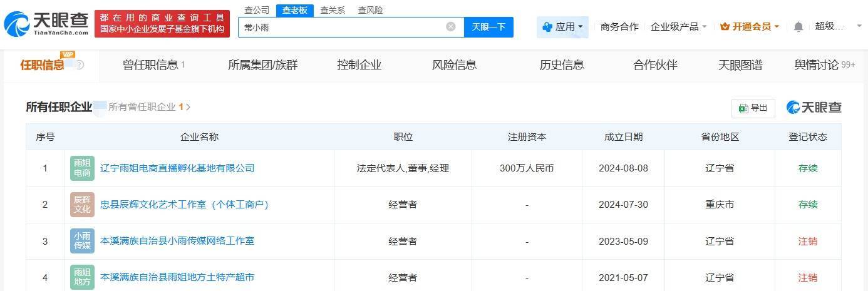Click the 雨姐电商 company logo thumbnail
868x291 pixels.
pyautogui.click(x=82, y=168)
